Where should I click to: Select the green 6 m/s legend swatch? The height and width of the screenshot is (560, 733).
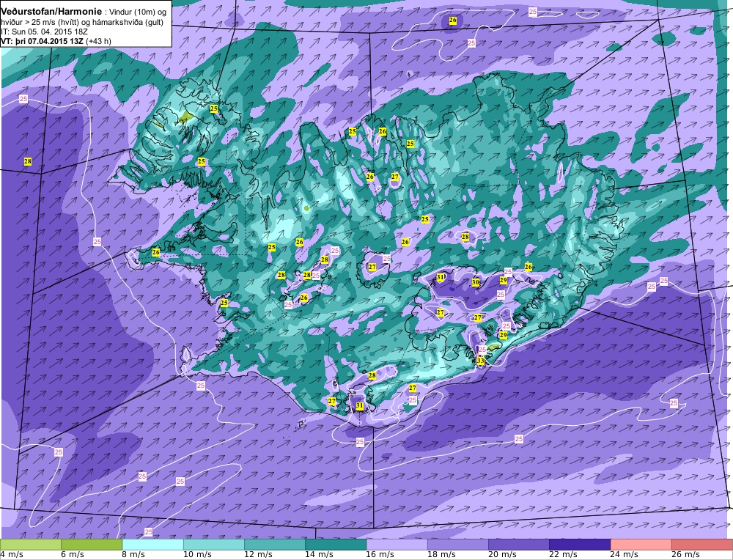[92, 544]
